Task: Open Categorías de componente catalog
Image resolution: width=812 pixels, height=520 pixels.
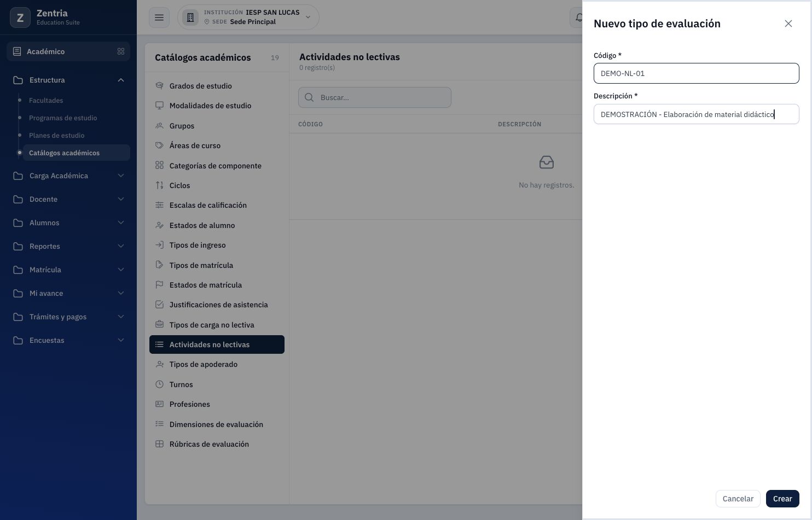Action: tap(217, 166)
